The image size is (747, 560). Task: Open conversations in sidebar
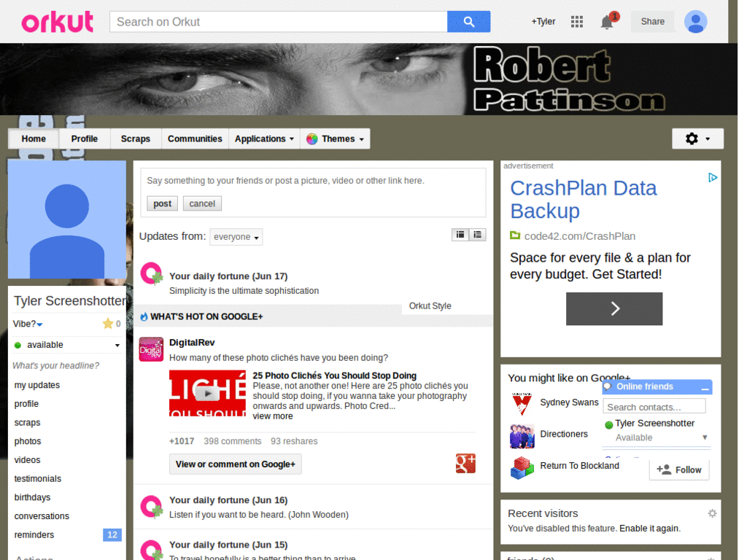pos(42,516)
